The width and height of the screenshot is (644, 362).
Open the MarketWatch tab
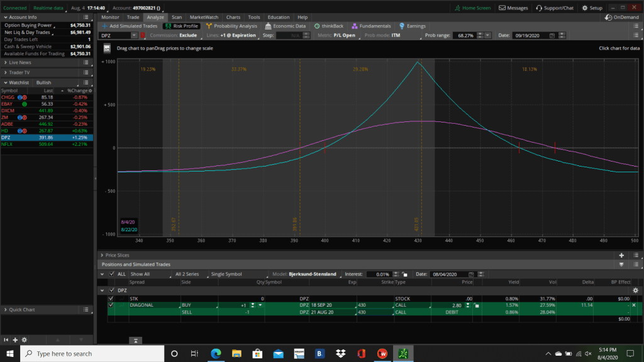pos(203,17)
